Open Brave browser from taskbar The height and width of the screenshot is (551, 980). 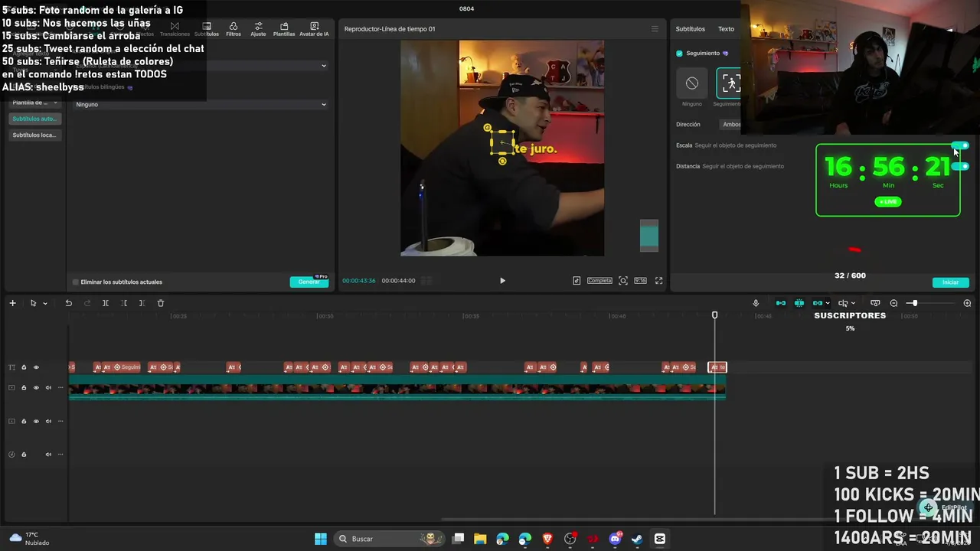tap(547, 539)
